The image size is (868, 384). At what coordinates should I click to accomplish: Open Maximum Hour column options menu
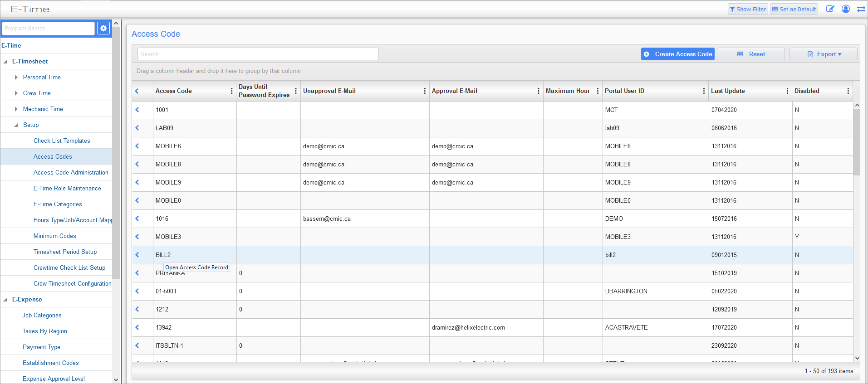click(598, 91)
